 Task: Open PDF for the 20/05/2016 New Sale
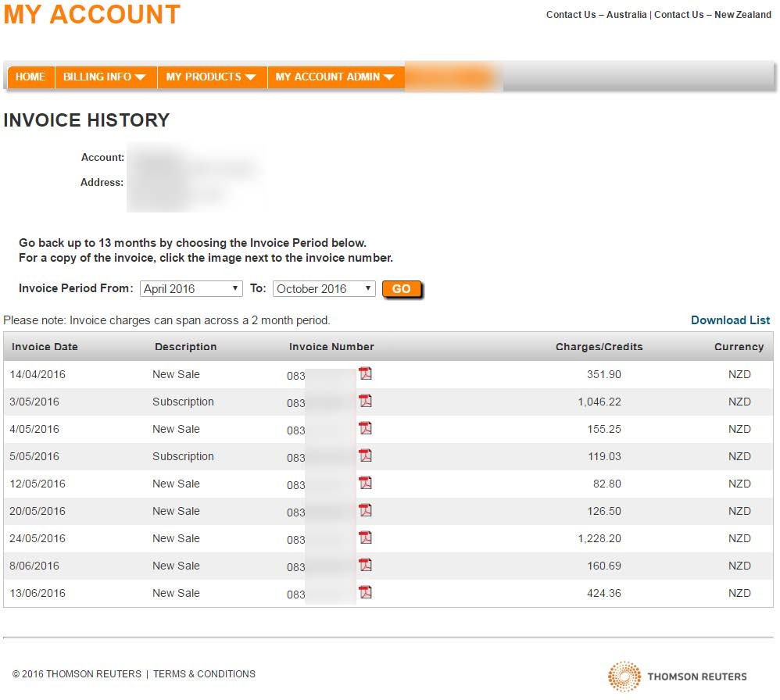click(x=365, y=510)
